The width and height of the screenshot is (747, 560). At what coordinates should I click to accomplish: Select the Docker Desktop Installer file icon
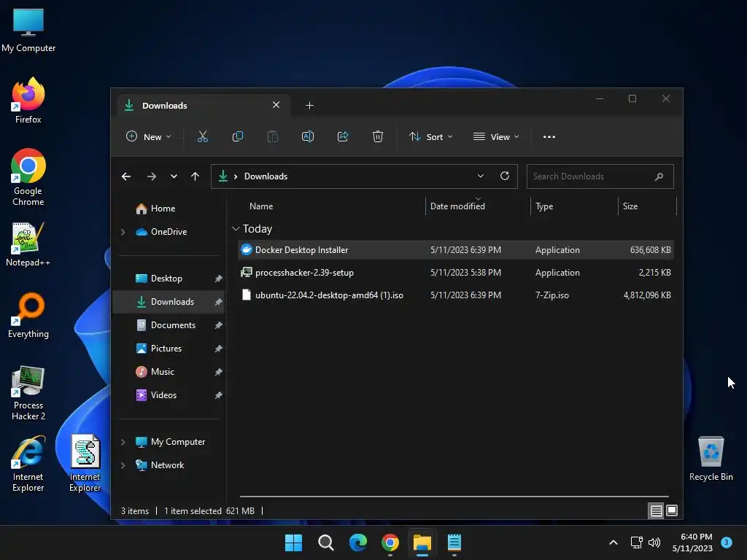247,249
